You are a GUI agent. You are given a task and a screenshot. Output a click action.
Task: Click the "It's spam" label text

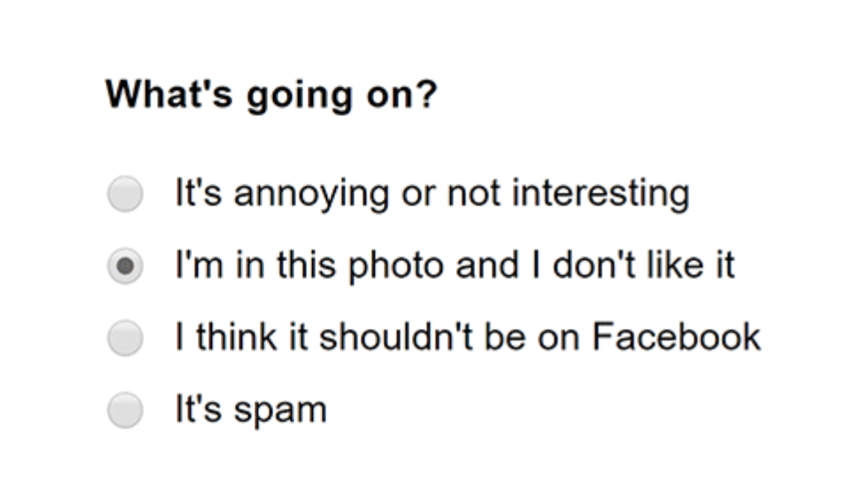point(250,409)
